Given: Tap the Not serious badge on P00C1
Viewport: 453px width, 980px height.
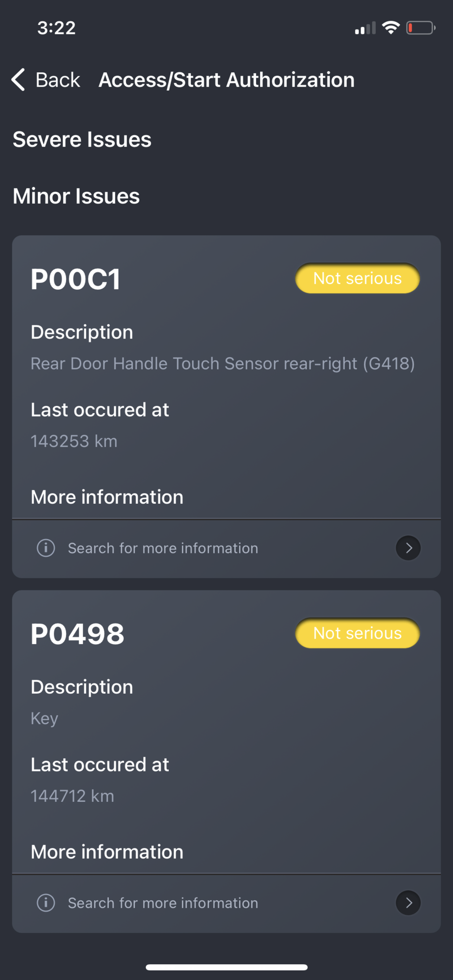Looking at the screenshot, I should coord(357,278).
